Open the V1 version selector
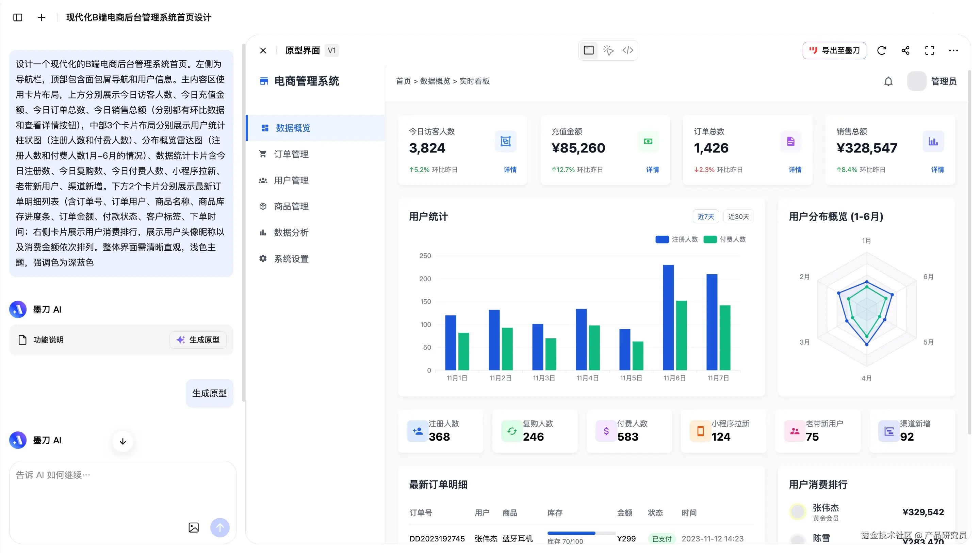The width and height of the screenshot is (980, 553). click(x=332, y=51)
